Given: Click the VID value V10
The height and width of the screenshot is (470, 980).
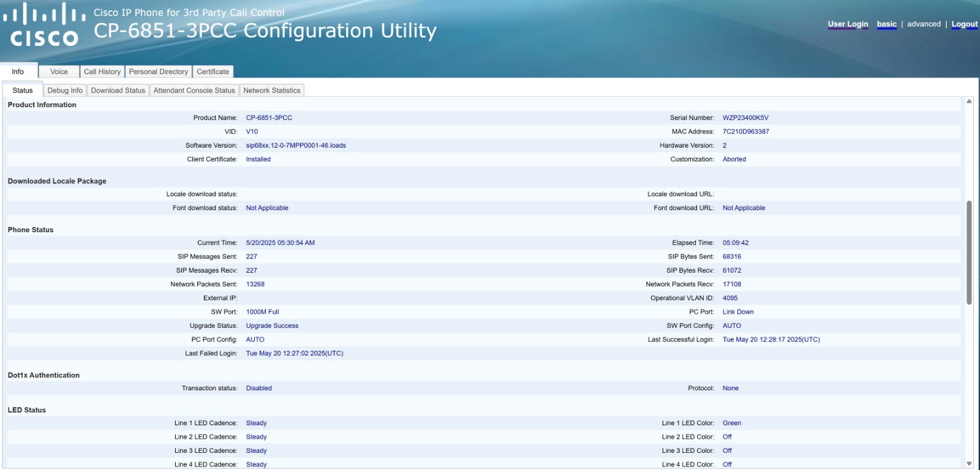Looking at the screenshot, I should point(252,132).
